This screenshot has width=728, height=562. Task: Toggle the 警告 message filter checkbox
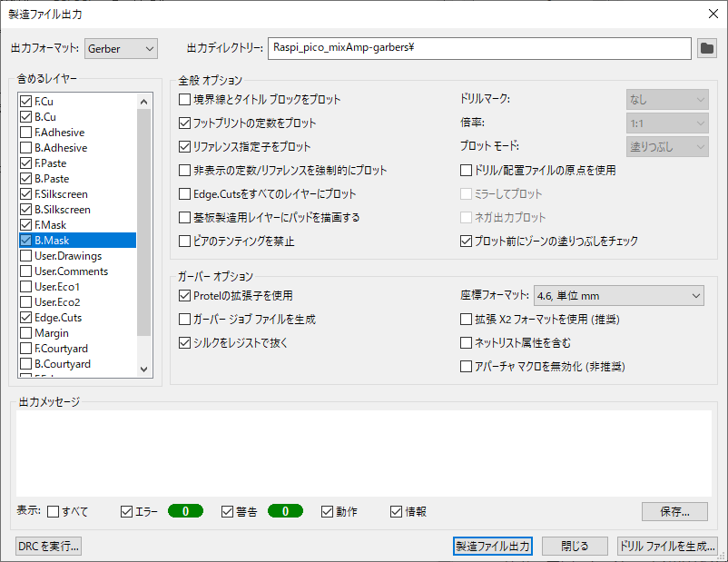(227, 511)
